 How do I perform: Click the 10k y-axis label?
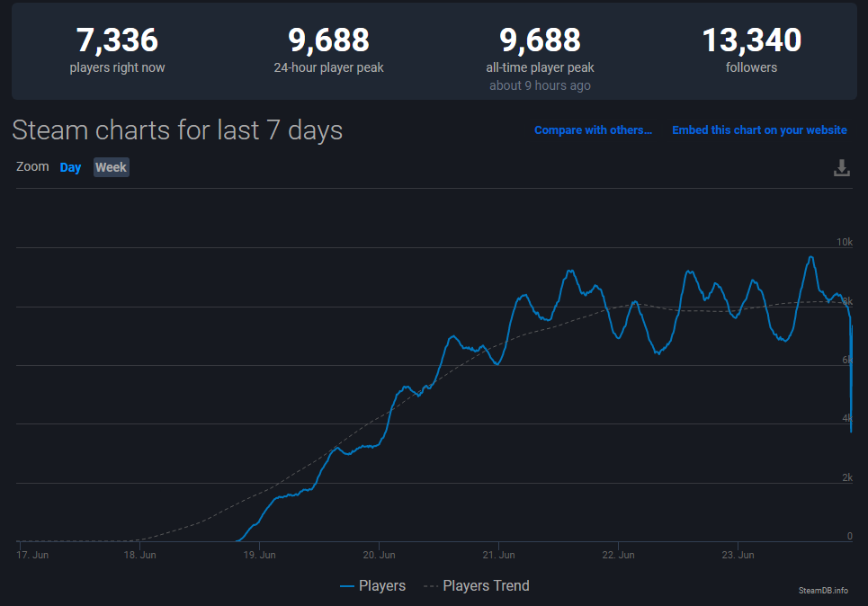(844, 243)
